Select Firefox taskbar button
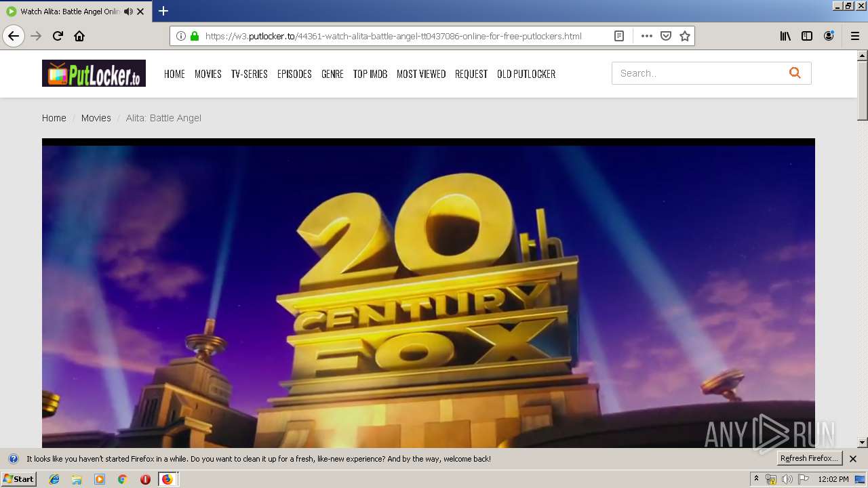Image resolution: width=868 pixels, height=488 pixels. [x=167, y=479]
